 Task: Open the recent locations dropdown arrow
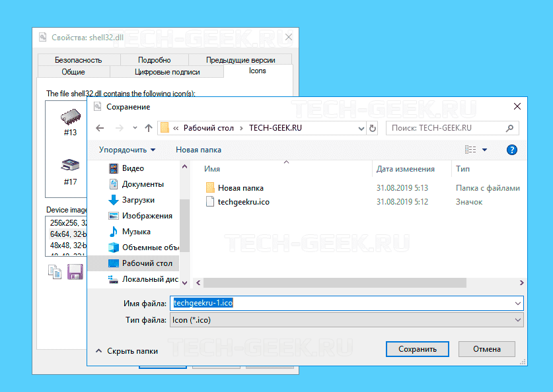pyautogui.click(x=135, y=128)
